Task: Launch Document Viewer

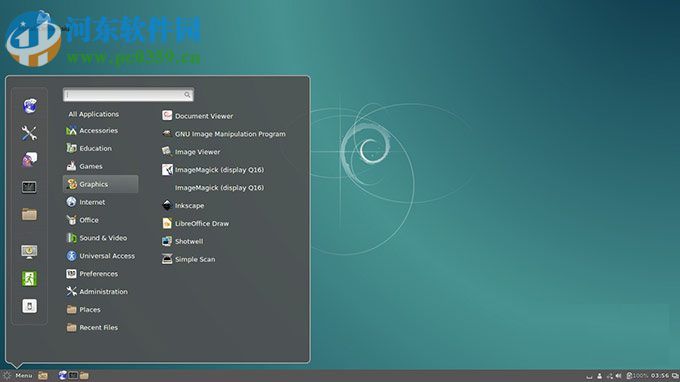Action: (x=197, y=116)
